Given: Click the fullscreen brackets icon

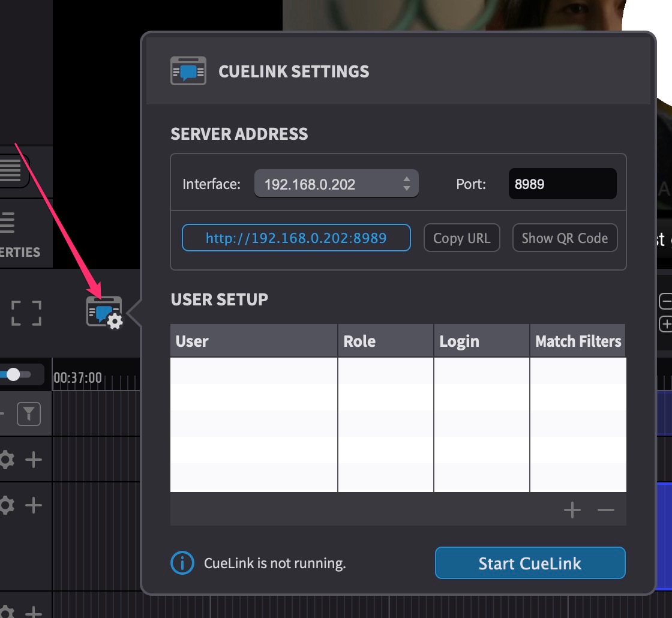Looking at the screenshot, I should coord(26,313).
